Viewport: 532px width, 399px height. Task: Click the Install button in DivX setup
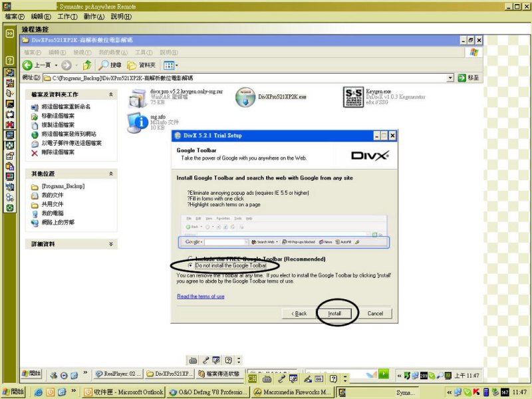tap(334, 313)
